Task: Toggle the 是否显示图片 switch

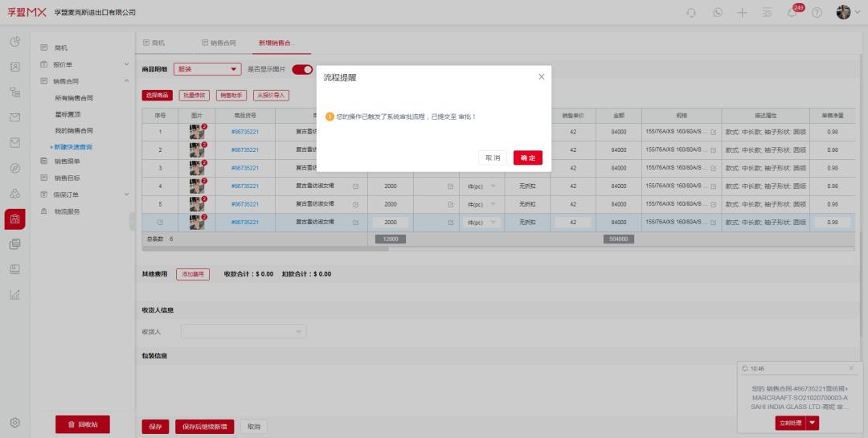Action: click(x=302, y=69)
